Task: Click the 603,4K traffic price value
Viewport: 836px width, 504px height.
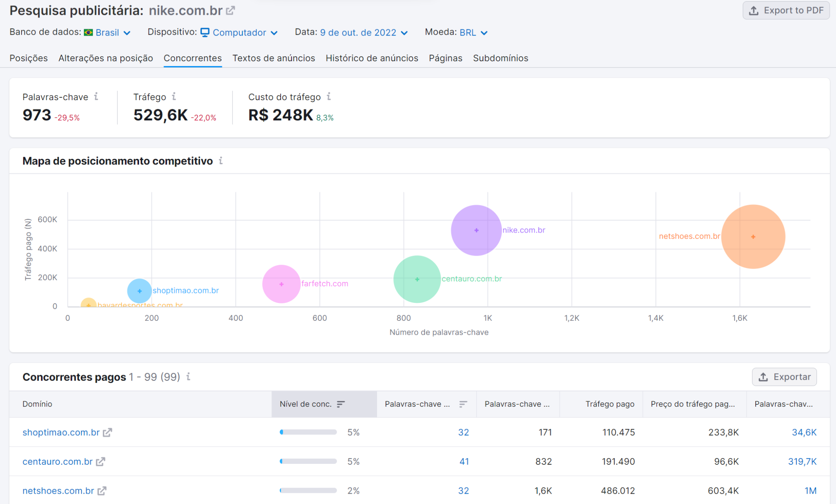Action: pos(723,491)
